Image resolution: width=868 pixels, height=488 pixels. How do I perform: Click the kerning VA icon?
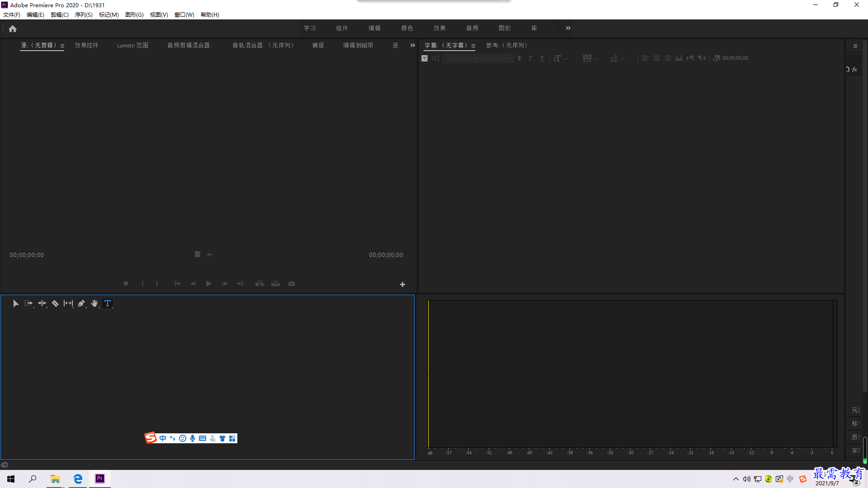[587, 58]
